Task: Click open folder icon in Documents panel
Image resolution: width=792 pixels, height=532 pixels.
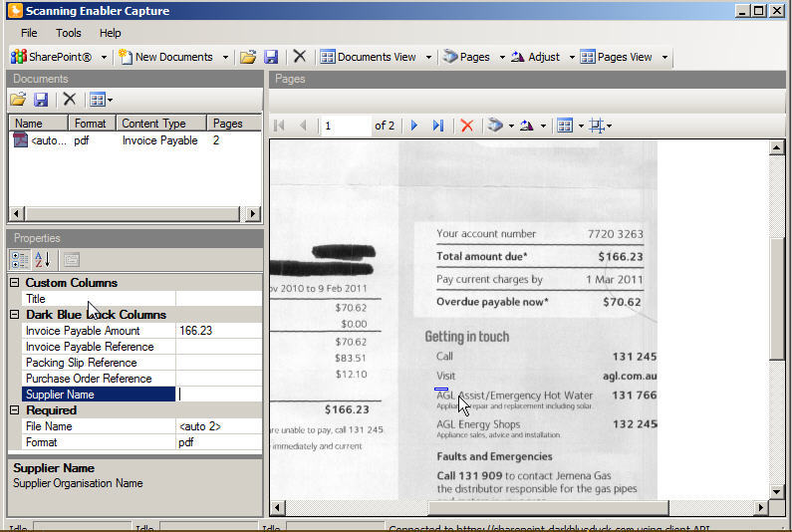Action: (x=18, y=99)
